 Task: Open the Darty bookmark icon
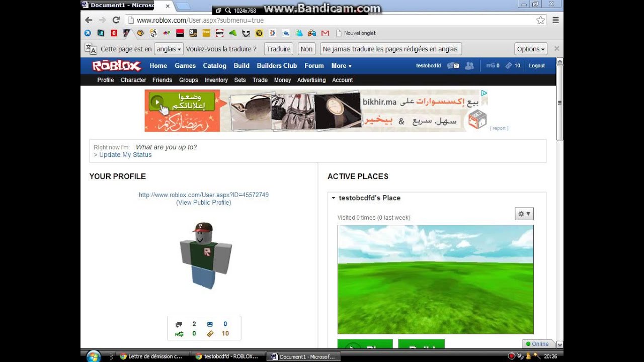(x=219, y=33)
